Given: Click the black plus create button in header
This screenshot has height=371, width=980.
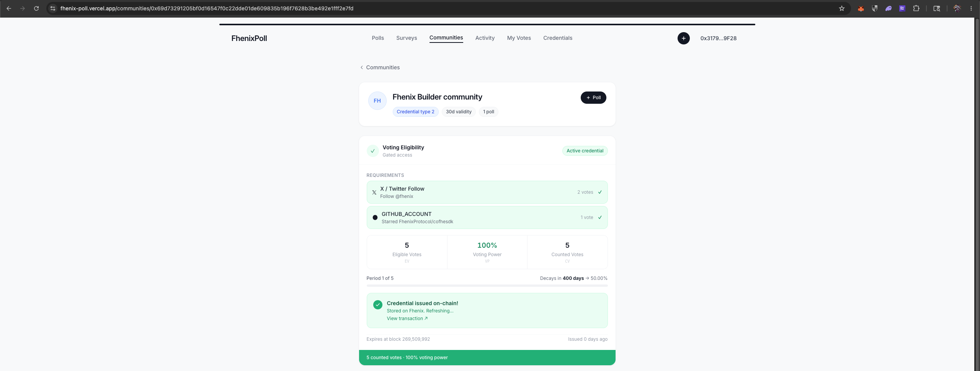Looking at the screenshot, I should [x=684, y=38].
